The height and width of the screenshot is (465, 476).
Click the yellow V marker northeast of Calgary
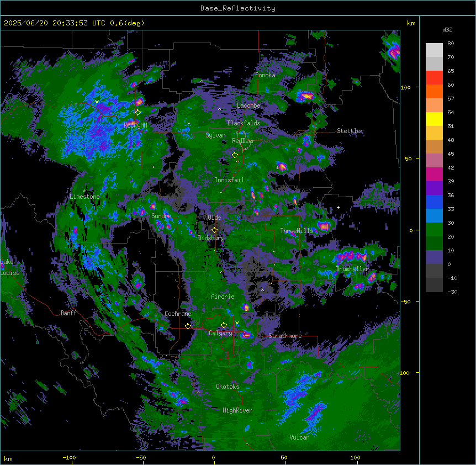237,323
